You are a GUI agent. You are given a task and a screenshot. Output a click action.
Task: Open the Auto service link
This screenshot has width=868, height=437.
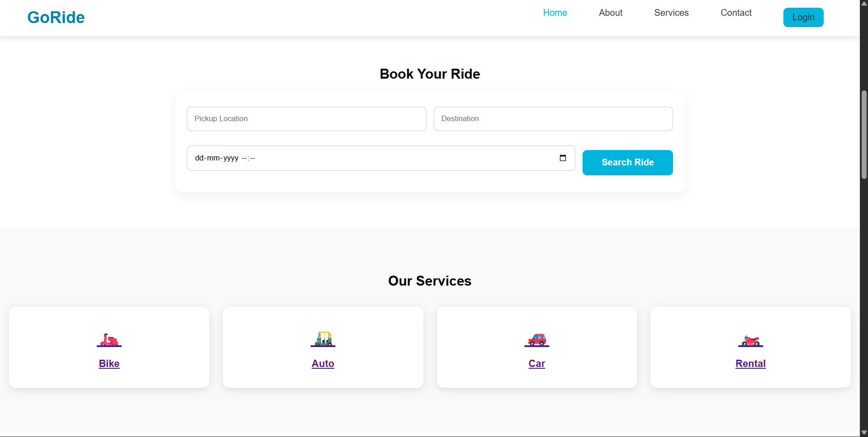pos(323,363)
